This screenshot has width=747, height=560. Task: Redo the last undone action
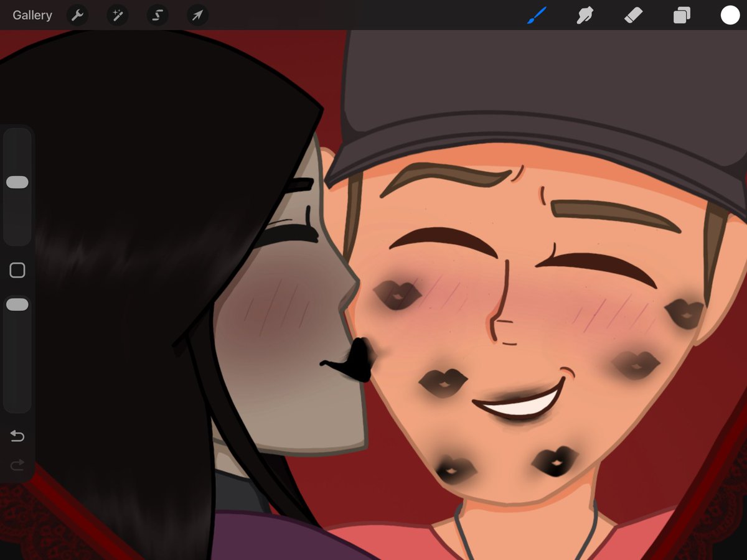(17, 464)
